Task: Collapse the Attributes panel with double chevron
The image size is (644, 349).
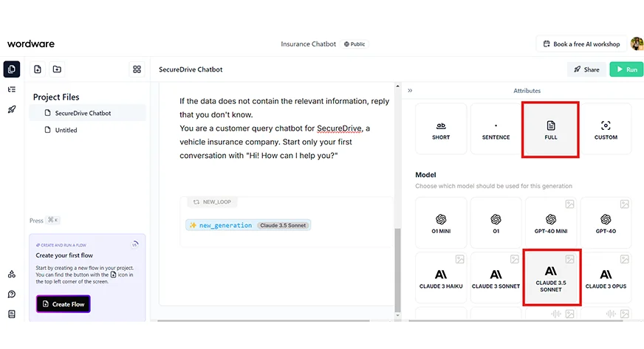Action: (410, 91)
